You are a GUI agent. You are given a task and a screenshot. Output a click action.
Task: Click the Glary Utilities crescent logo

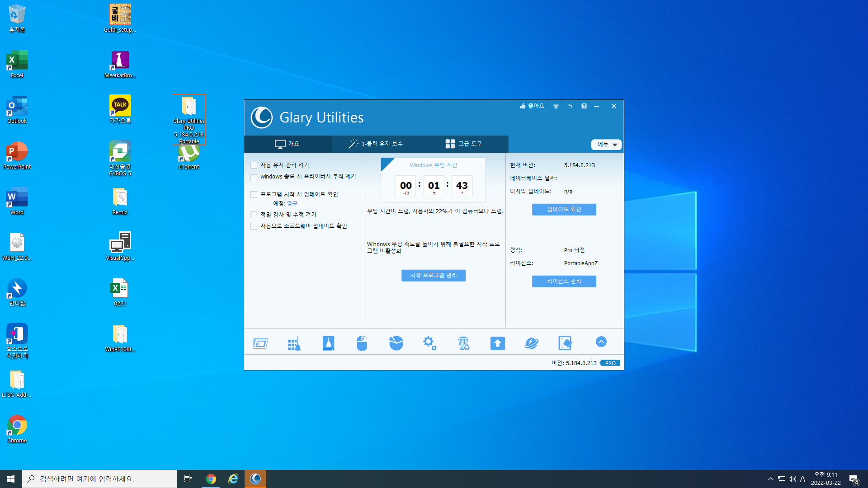pos(262,117)
